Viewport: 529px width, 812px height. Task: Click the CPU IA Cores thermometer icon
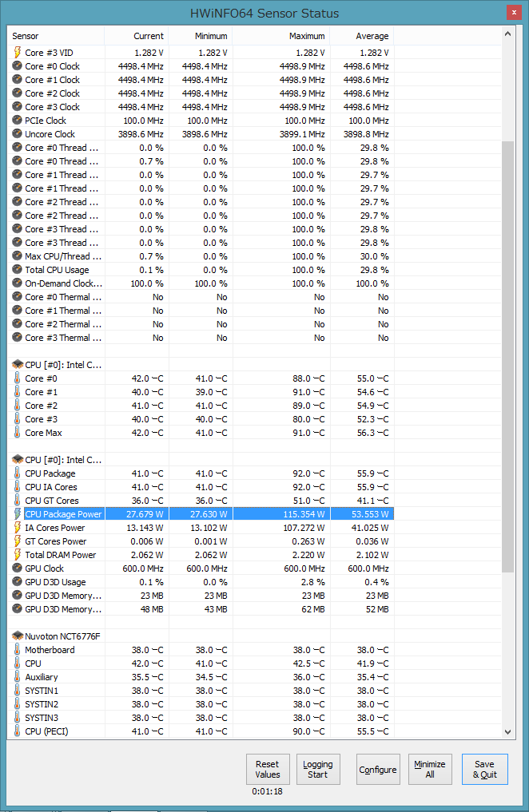[x=17, y=487]
